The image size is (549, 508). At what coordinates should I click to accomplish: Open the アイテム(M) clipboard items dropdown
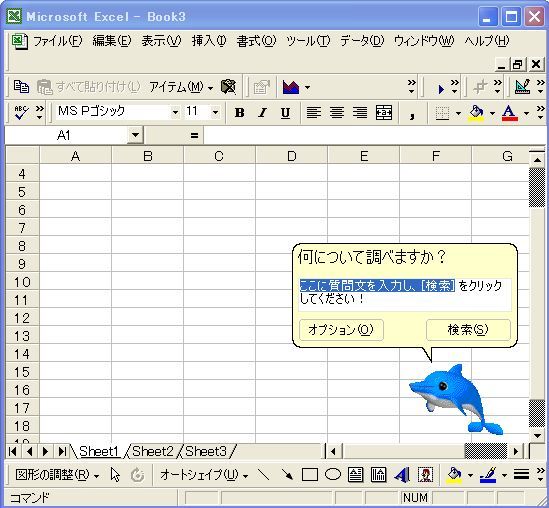[181, 87]
